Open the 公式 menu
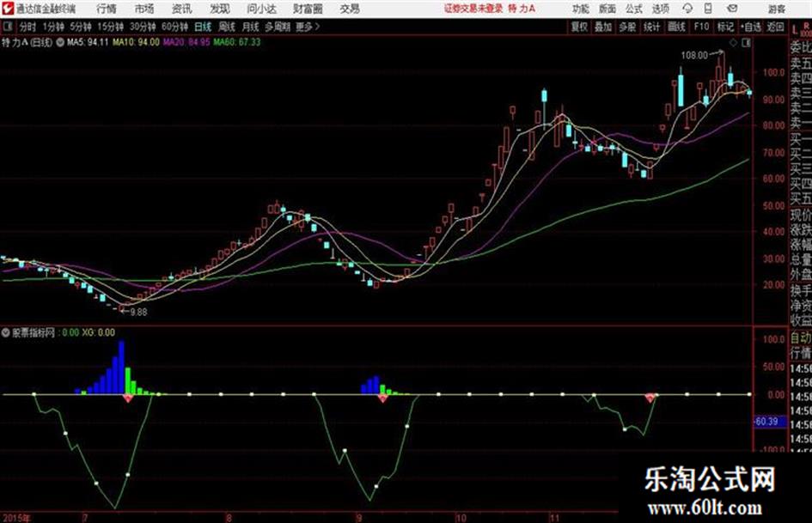Screen dimensions: 812x523 pyautogui.click(x=633, y=9)
